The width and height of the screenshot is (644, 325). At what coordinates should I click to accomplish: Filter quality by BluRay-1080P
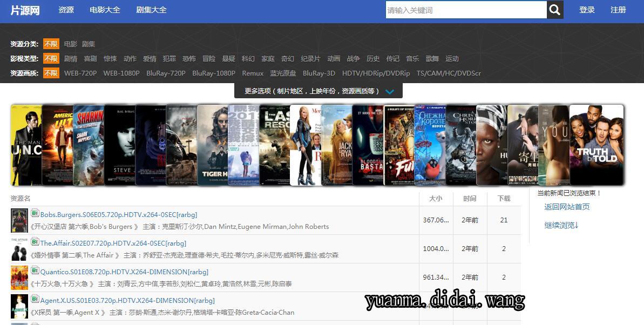point(214,73)
